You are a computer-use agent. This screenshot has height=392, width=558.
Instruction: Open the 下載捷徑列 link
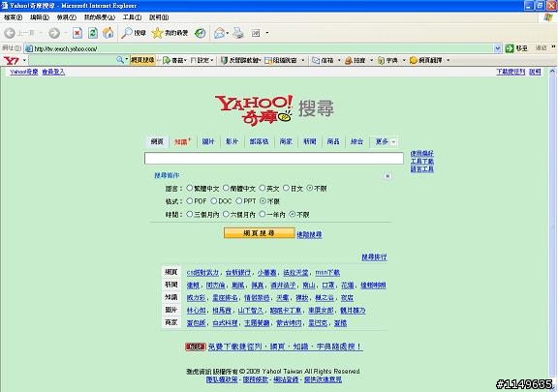point(511,72)
